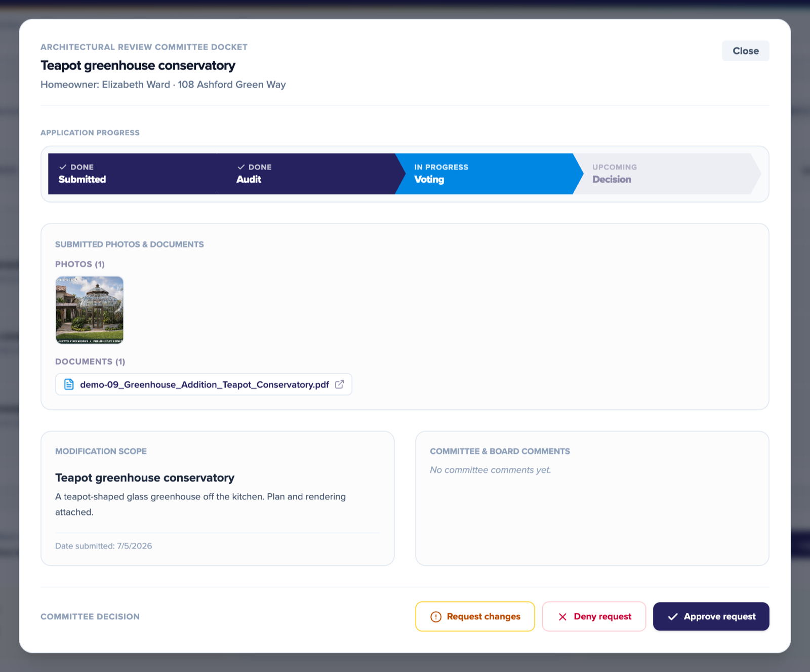Click the Deny request button
This screenshot has height=672, width=810.
point(594,616)
